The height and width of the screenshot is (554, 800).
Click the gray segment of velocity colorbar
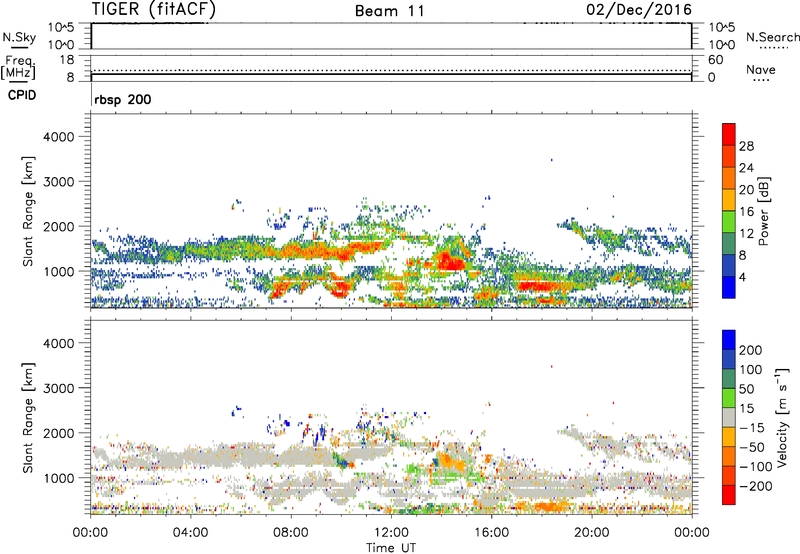[x=729, y=417]
